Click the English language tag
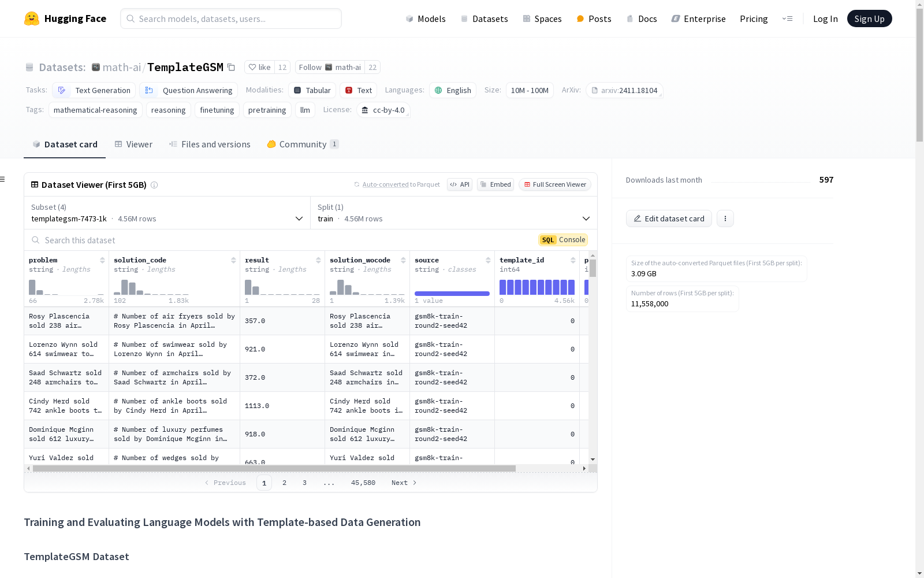924x578 pixels. coord(453,90)
